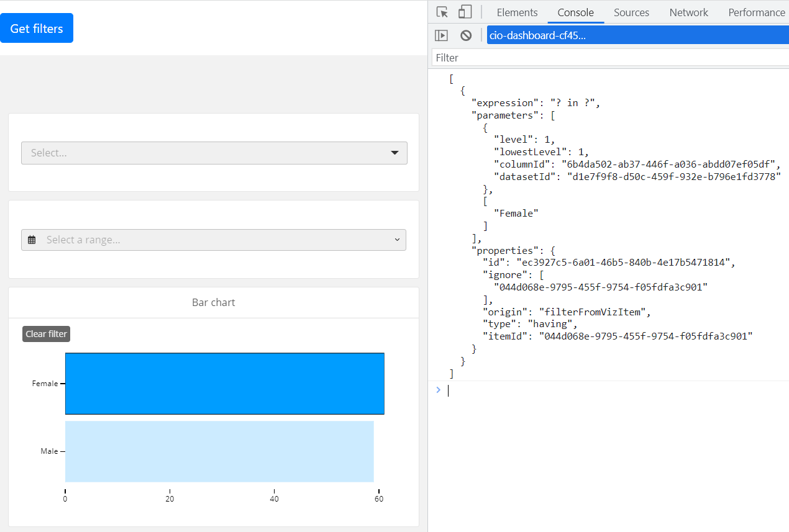Click the Console tab

click(575, 12)
